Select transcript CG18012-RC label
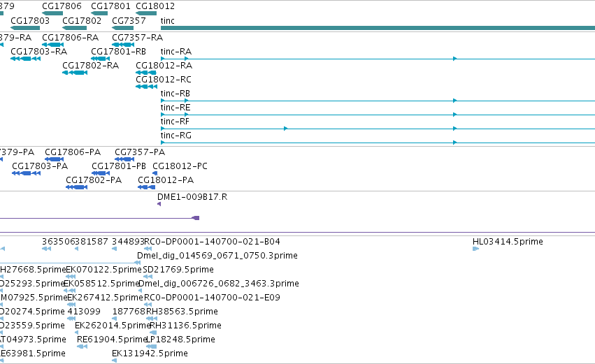 164,80
